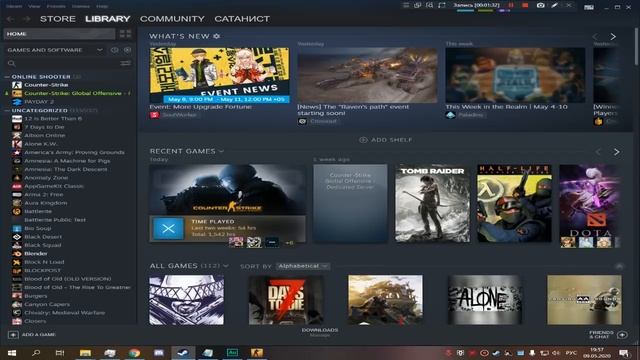The height and width of the screenshot is (360, 640).
Task: Select Counter-Strike in the game list
Action: click(x=46, y=85)
